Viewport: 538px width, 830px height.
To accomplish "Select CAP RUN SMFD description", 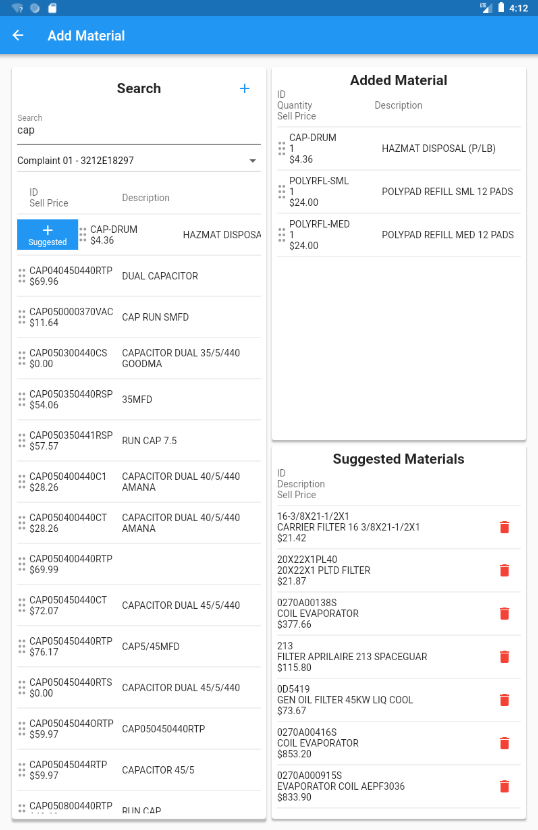I will (155, 317).
